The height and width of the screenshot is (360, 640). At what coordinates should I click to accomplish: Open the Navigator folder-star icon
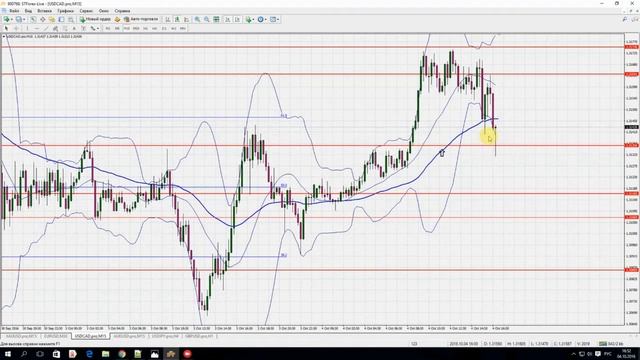tap(52, 19)
